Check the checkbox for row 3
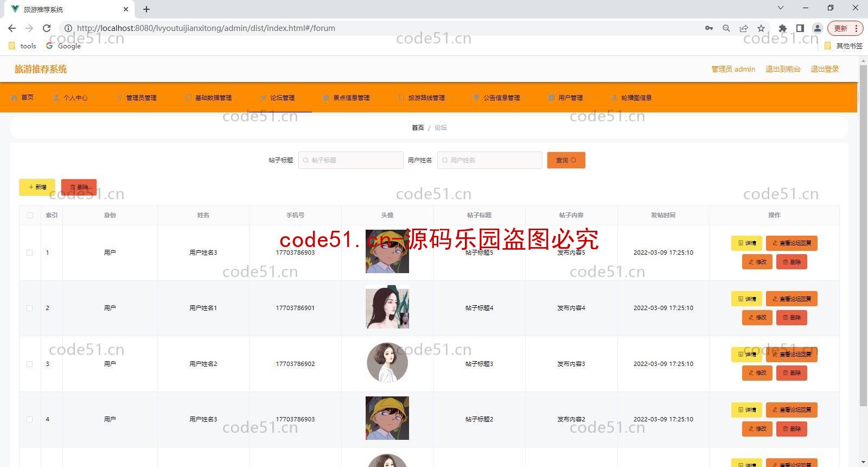 pyautogui.click(x=30, y=364)
